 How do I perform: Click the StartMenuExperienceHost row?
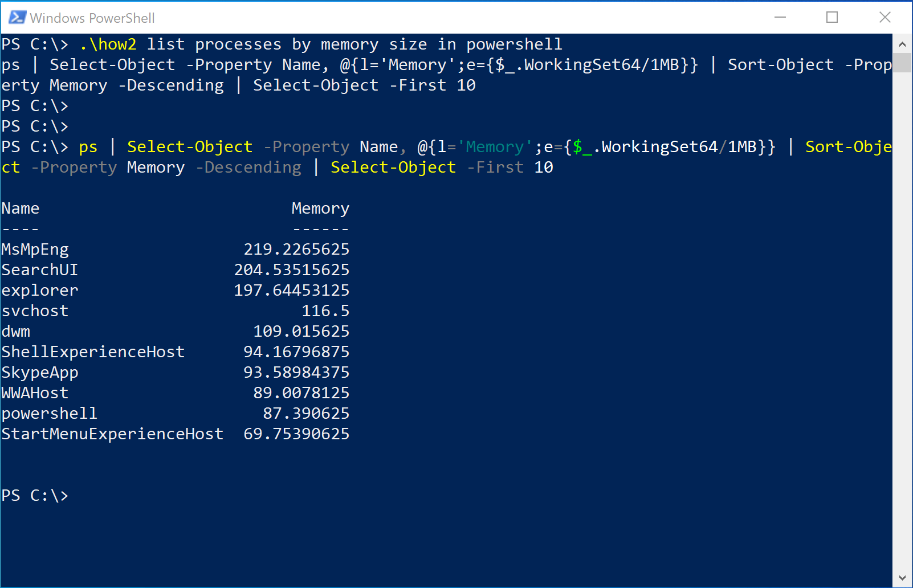pos(176,434)
